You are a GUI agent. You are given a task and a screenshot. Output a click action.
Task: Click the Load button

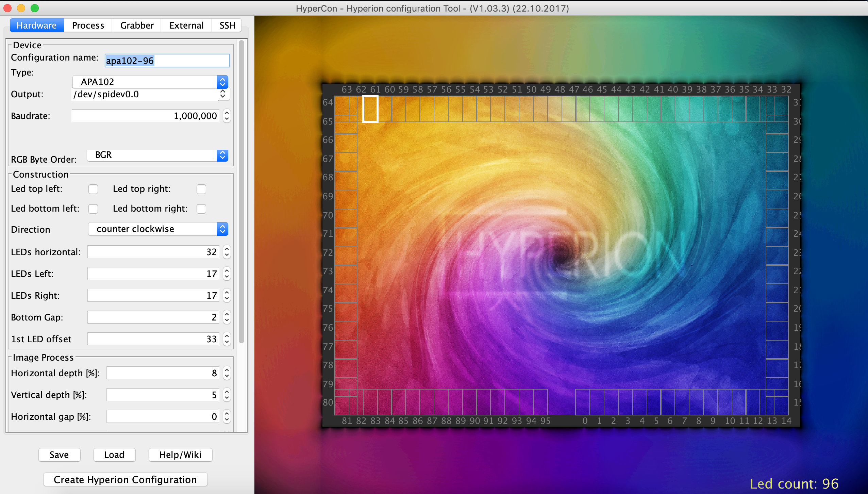click(114, 455)
